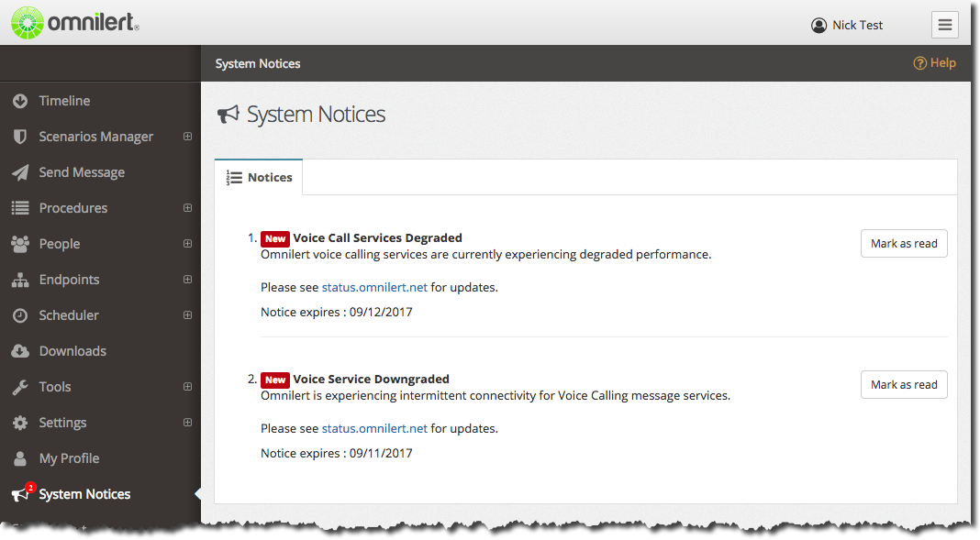
Task: Click the New badge on Voice Call Services Degraded
Action: pos(275,238)
